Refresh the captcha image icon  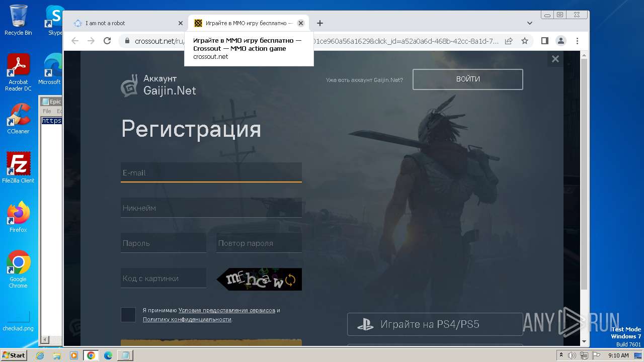(291, 280)
